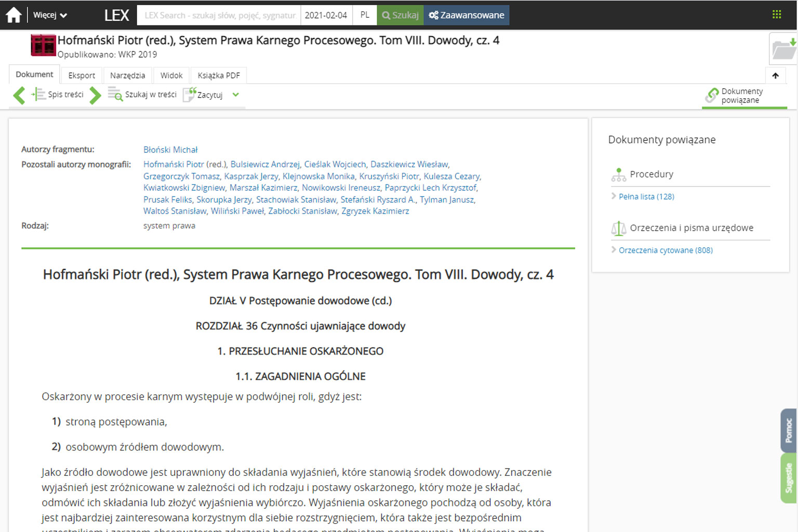
Task: Open author link Kasprzak Jerzy
Action: (x=251, y=176)
